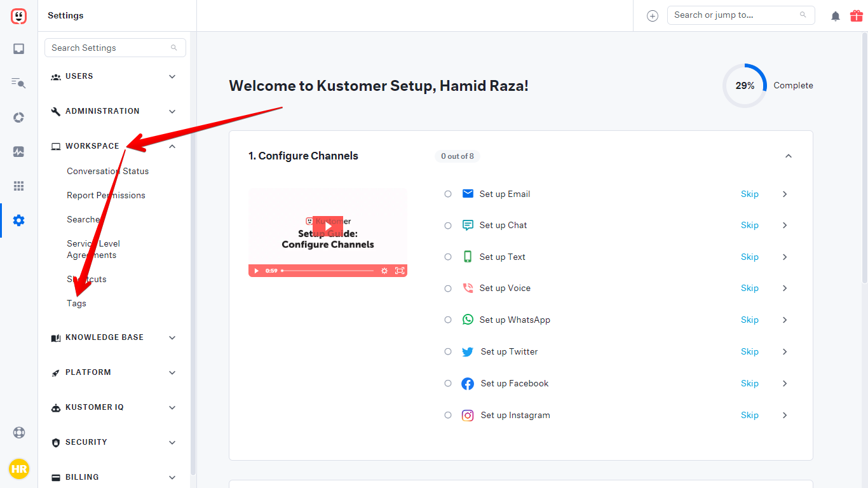Screen dimensions: 868x488
Task: Skip the Set up Email step
Action: (750, 194)
